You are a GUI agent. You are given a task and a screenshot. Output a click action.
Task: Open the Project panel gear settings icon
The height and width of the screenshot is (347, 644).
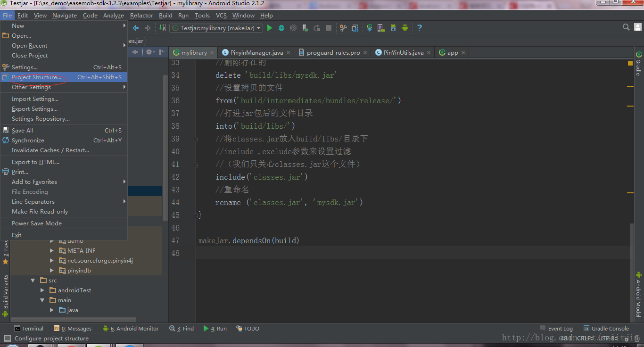point(150,52)
